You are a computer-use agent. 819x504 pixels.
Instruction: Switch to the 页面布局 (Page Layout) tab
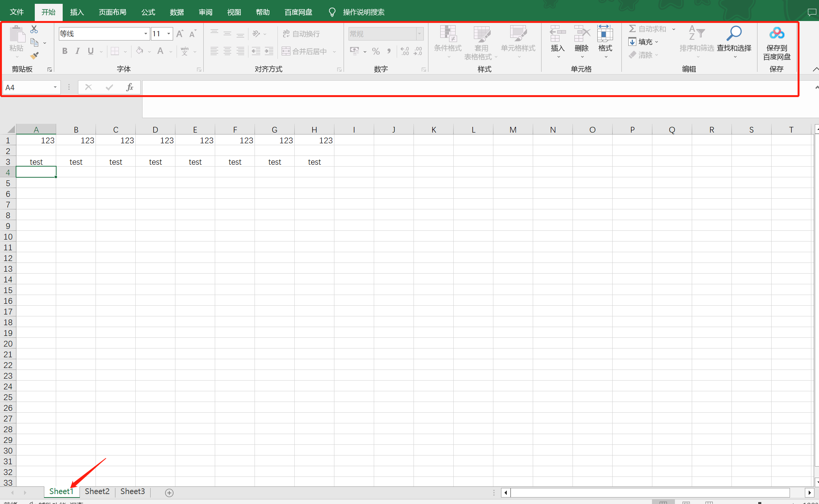pyautogui.click(x=112, y=12)
